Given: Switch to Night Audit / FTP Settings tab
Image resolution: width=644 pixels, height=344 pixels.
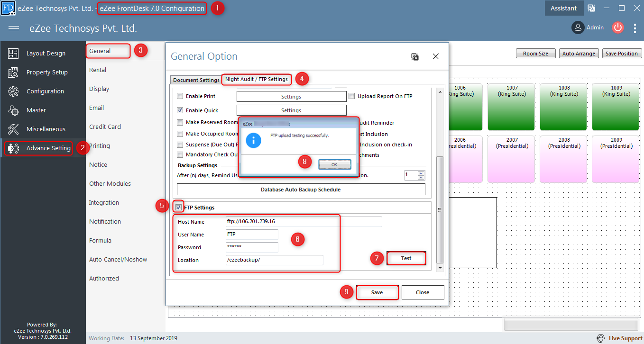Looking at the screenshot, I should pyautogui.click(x=257, y=79).
